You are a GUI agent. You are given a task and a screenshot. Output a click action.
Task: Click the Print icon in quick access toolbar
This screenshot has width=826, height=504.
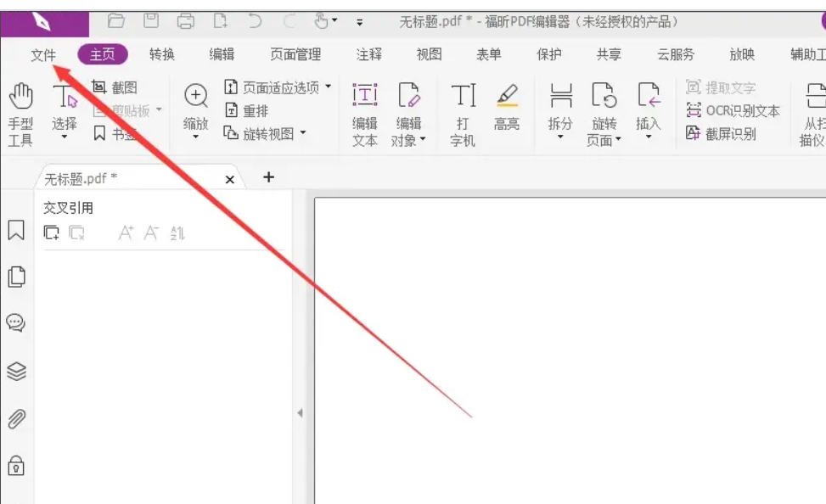[185, 21]
